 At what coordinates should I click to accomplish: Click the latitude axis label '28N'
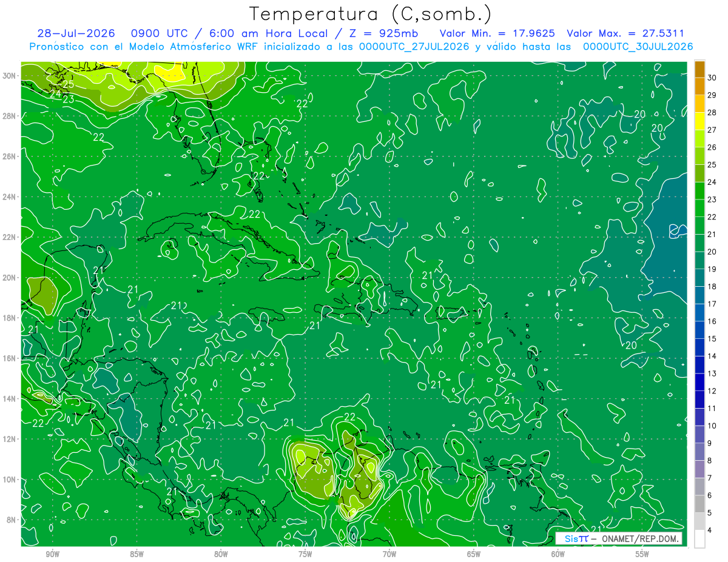point(9,116)
